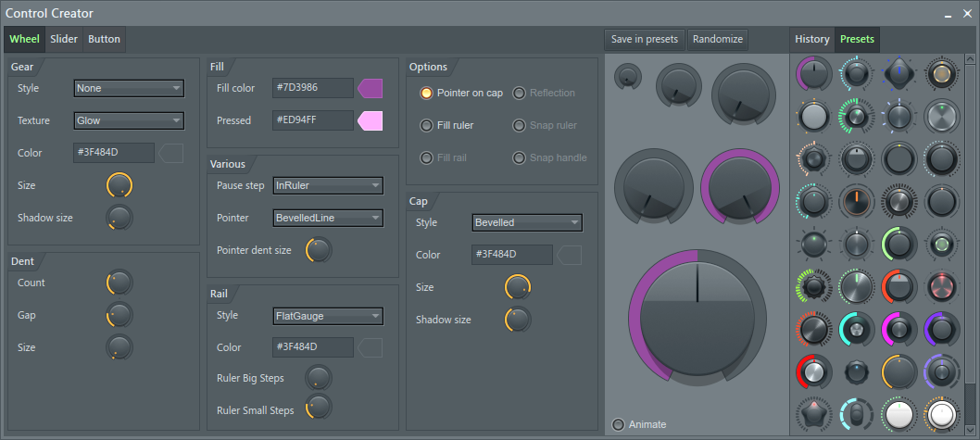Toggle the Fill ruler option

(x=427, y=125)
